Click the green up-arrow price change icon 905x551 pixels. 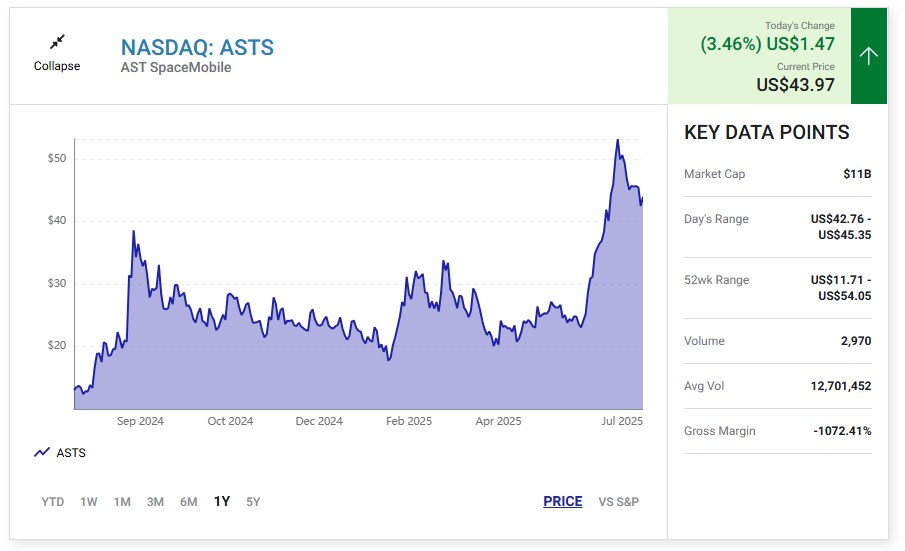tap(868, 56)
